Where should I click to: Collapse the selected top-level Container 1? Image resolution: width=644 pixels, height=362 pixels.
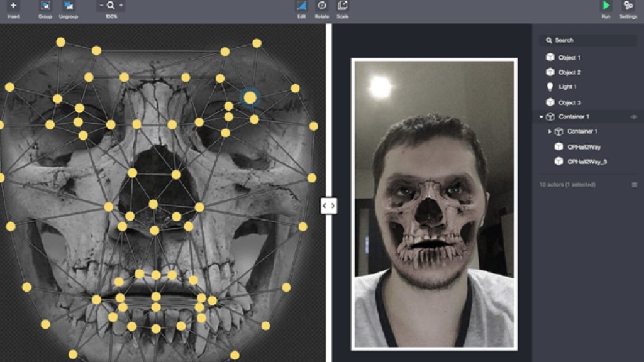point(541,117)
